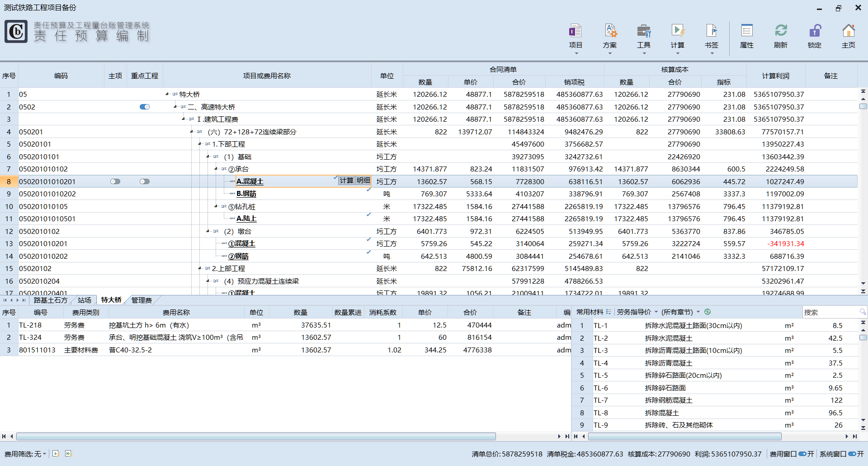Click the 计算 toolbar icon
This screenshot has height=466, width=868.
(677, 36)
